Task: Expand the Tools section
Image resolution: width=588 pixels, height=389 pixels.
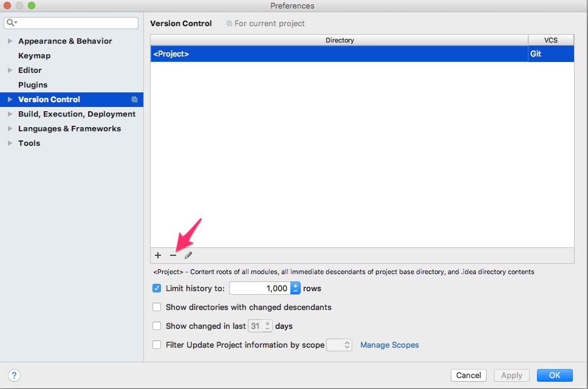Action: click(x=10, y=143)
